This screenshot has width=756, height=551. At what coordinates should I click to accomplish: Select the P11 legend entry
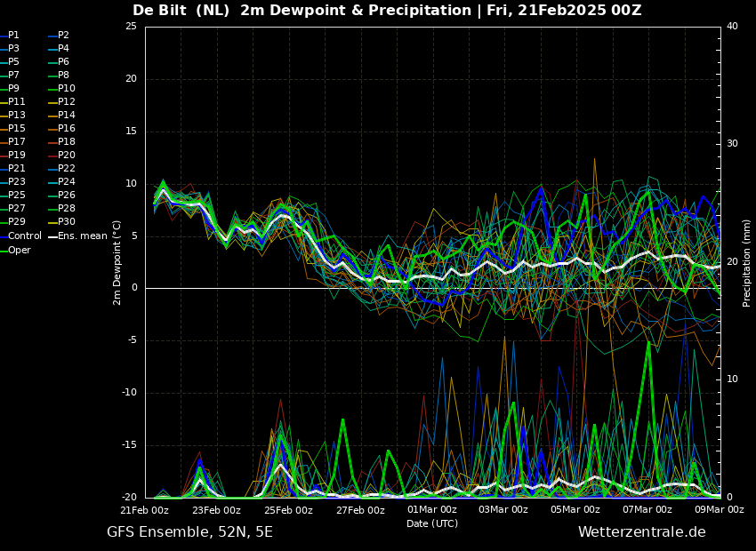(12, 101)
